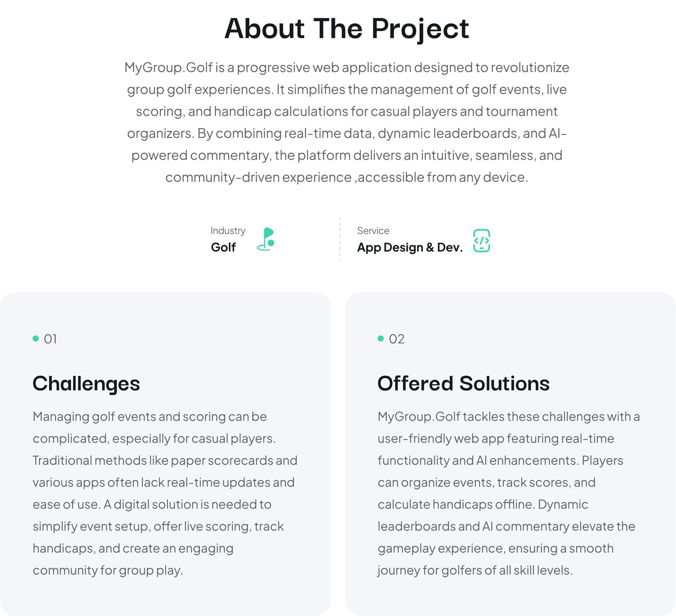This screenshot has height=616, width=676.
Task: Click the last line 'community for group play.'
Action: click(108, 570)
